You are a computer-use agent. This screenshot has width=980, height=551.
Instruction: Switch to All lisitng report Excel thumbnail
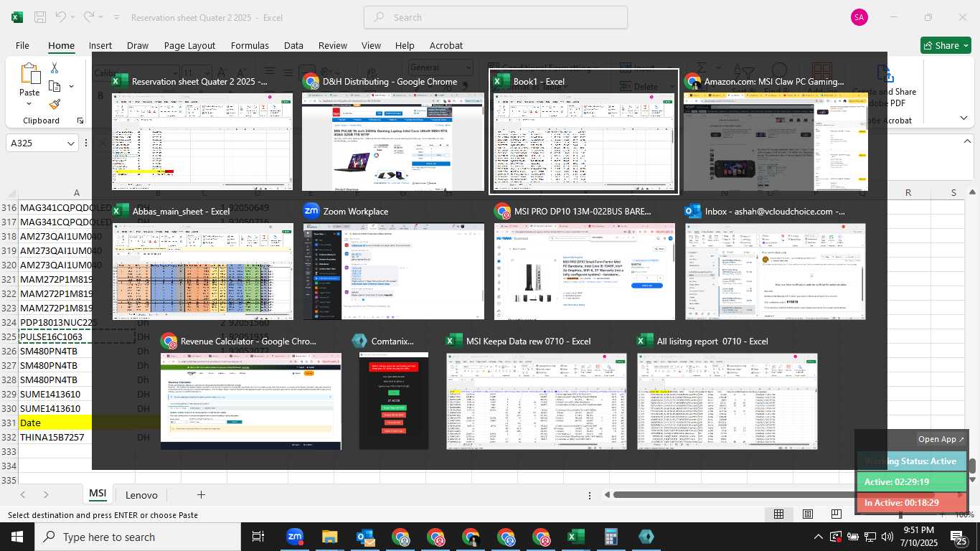pyautogui.click(x=727, y=391)
